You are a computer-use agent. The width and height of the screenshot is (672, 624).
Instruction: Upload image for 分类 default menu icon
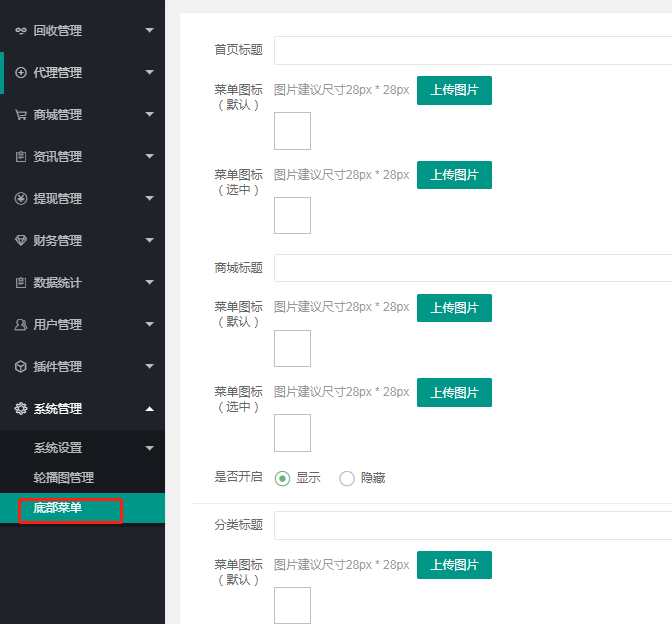(x=454, y=565)
